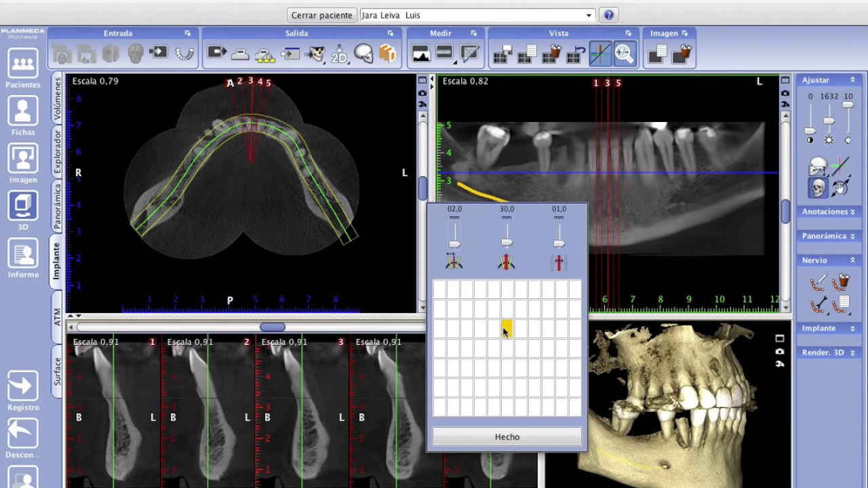Click the dental arch icon in Entrada
Screen dimensions: 868x488
point(184,53)
